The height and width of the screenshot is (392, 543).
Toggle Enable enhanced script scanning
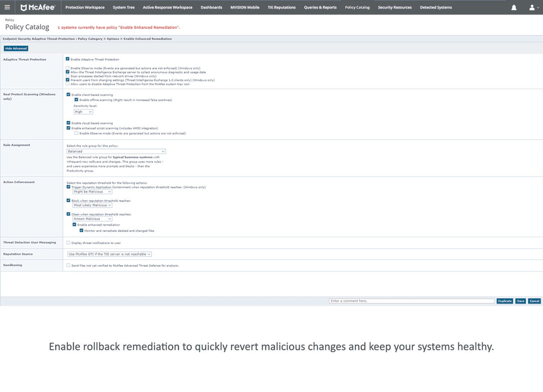coord(68,128)
